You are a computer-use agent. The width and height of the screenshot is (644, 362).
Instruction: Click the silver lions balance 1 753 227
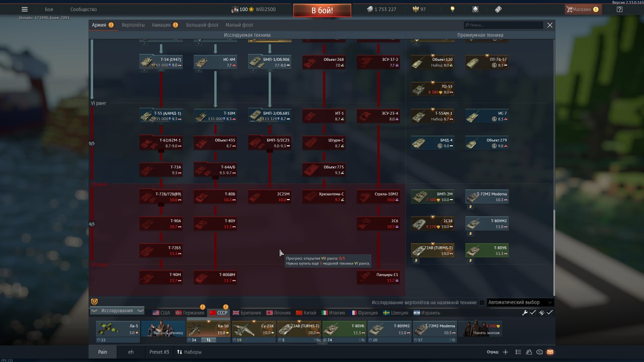381,9
